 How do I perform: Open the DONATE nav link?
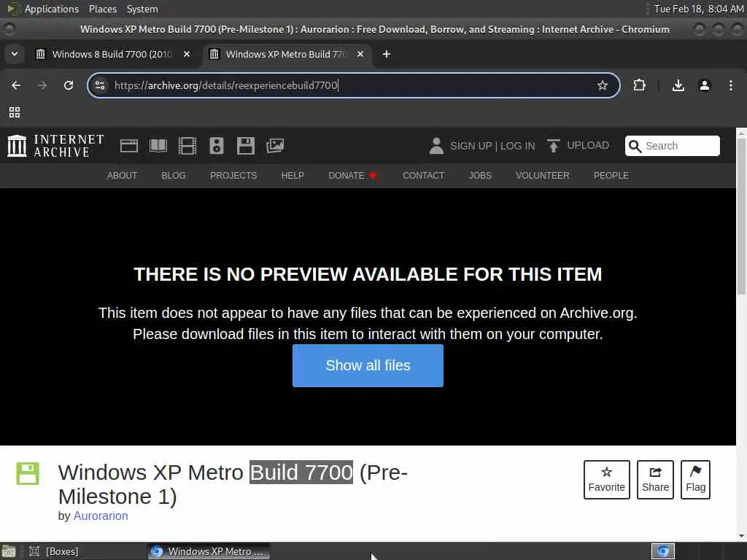tap(352, 176)
